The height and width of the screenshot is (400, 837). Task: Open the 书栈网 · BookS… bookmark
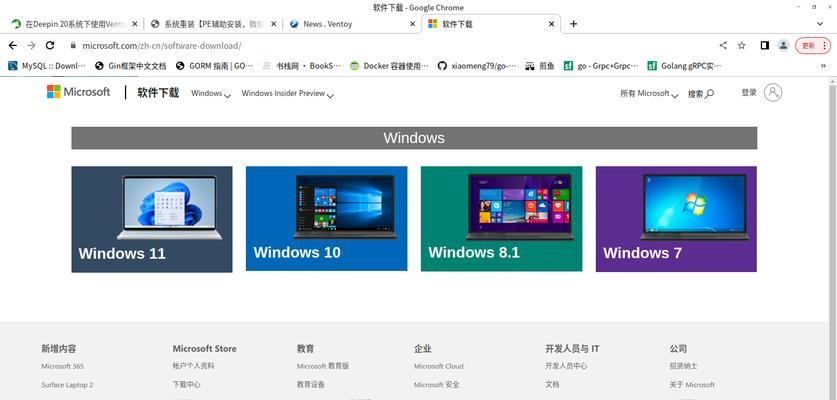(301, 66)
